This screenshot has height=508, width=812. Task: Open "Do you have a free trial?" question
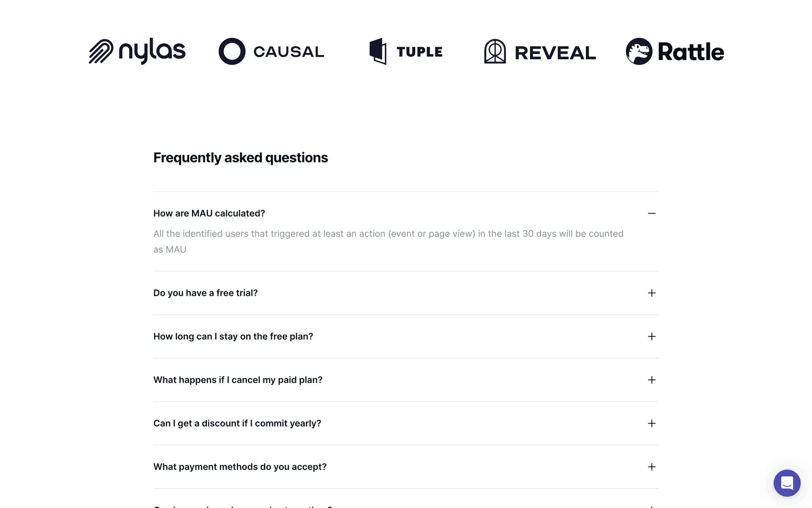coord(206,293)
